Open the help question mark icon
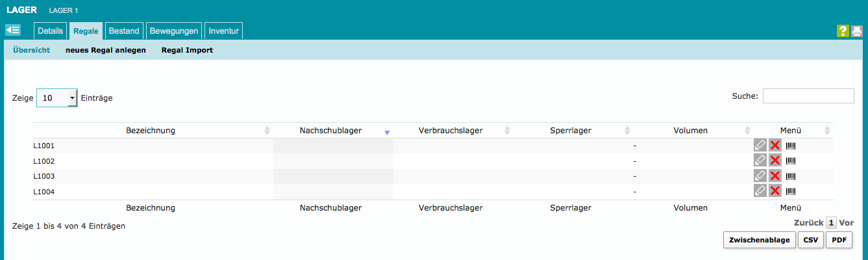This screenshot has height=260, width=868. (x=843, y=31)
